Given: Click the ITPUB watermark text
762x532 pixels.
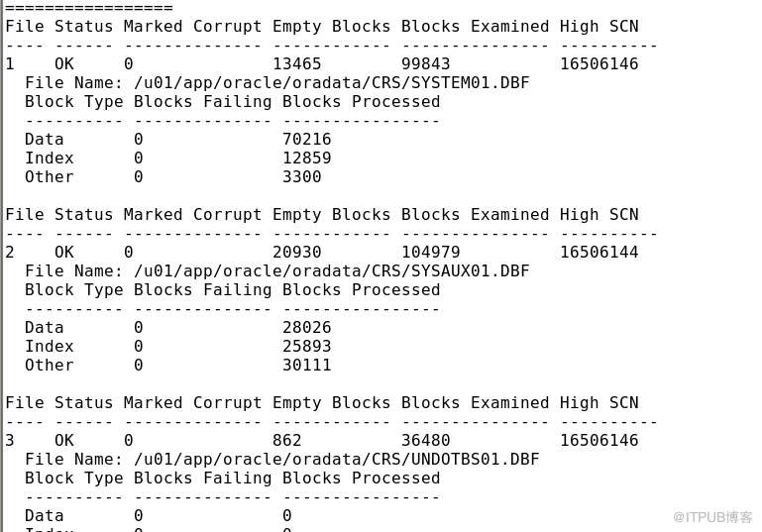Looking at the screenshot, I should click(712, 517).
